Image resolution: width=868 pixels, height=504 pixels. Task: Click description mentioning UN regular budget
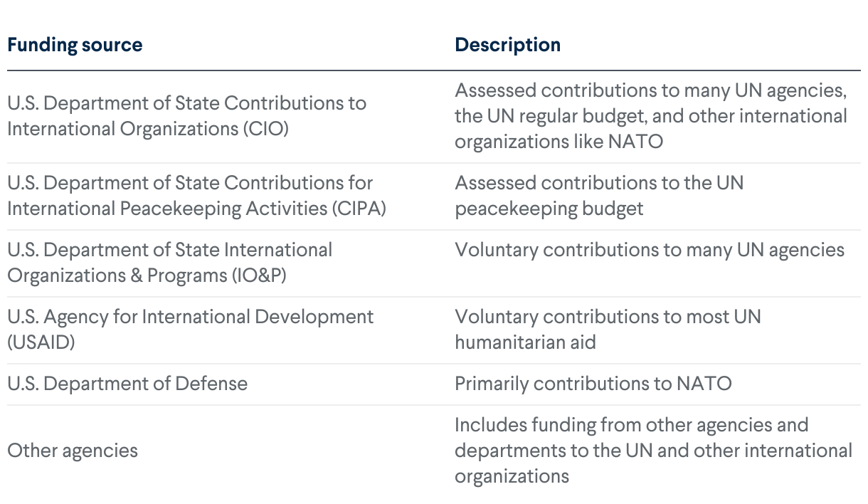coord(651,116)
